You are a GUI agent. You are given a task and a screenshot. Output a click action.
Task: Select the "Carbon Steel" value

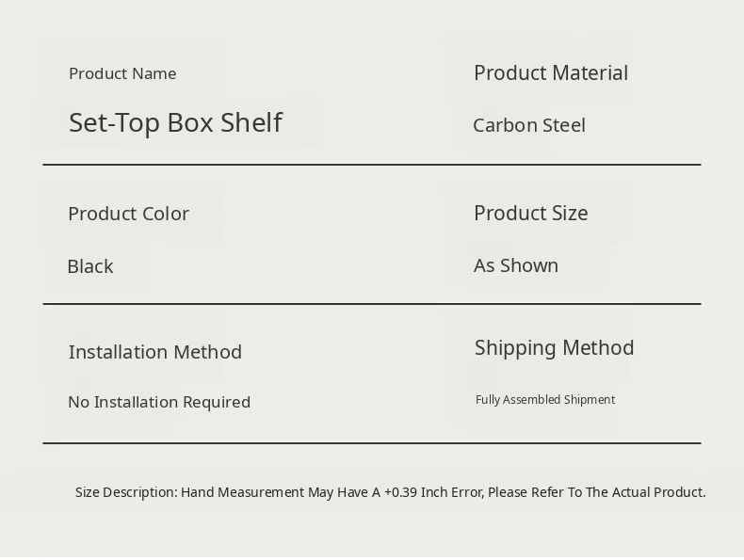(529, 125)
